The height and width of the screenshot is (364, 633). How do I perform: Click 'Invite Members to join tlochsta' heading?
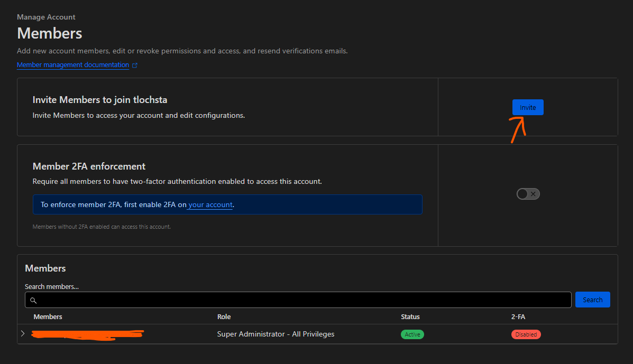(100, 100)
